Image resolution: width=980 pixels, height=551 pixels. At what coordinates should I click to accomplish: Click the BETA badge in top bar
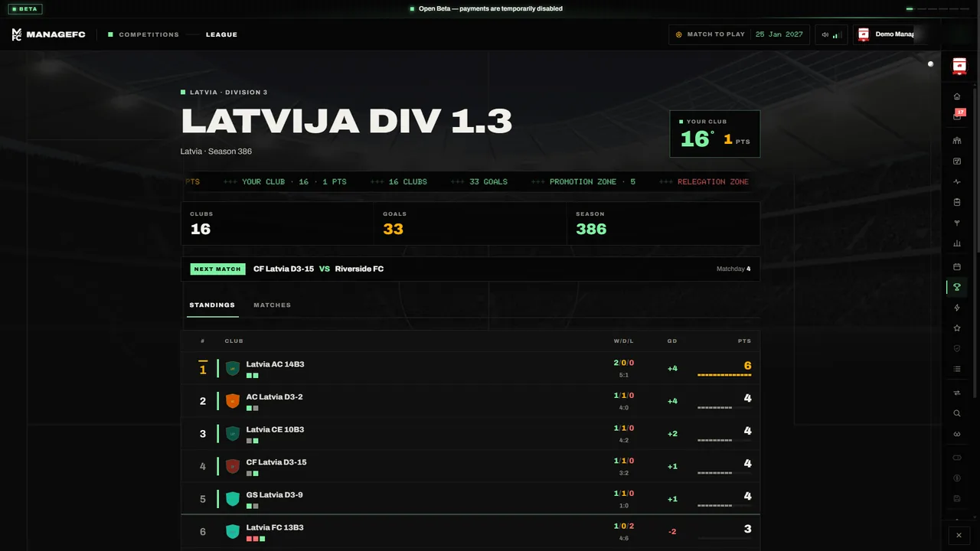pyautogui.click(x=27, y=9)
